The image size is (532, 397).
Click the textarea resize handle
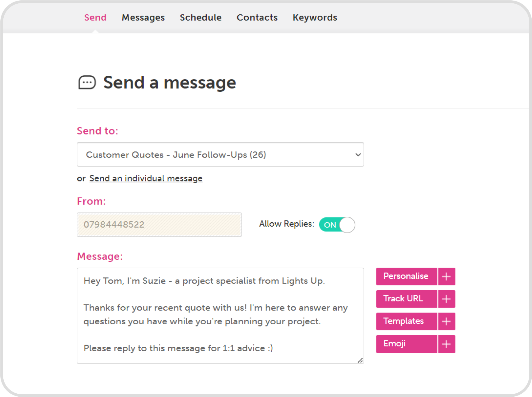click(x=361, y=361)
